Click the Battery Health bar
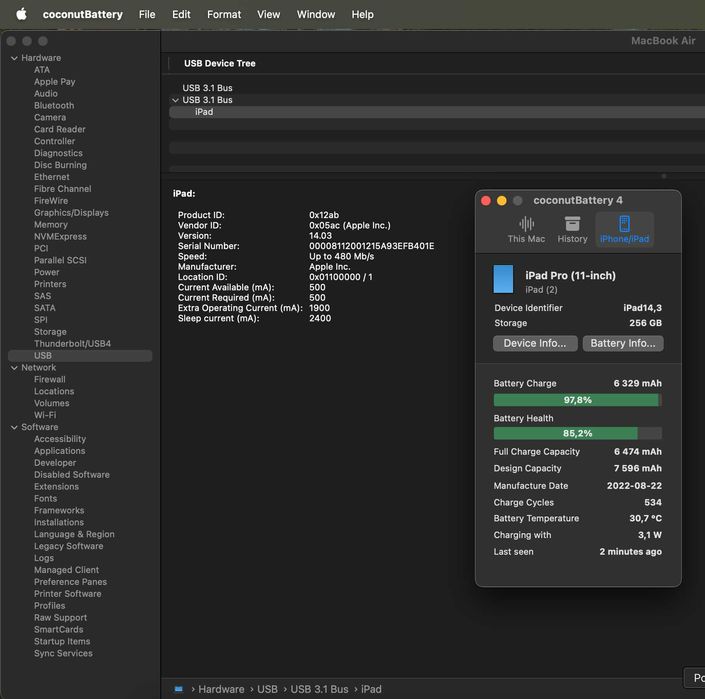This screenshot has height=699, width=705. (577, 433)
